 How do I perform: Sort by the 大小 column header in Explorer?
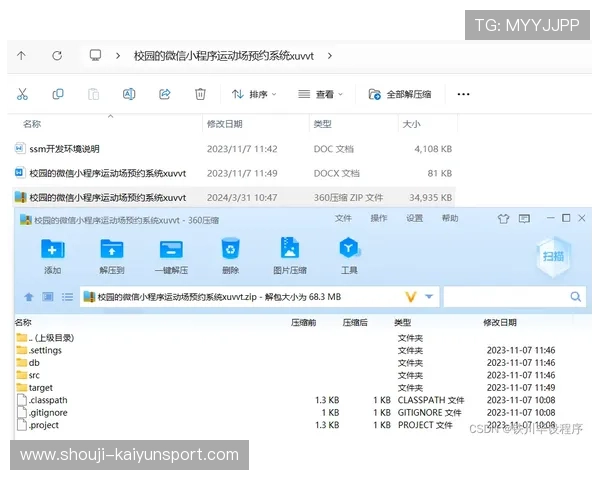coord(411,124)
